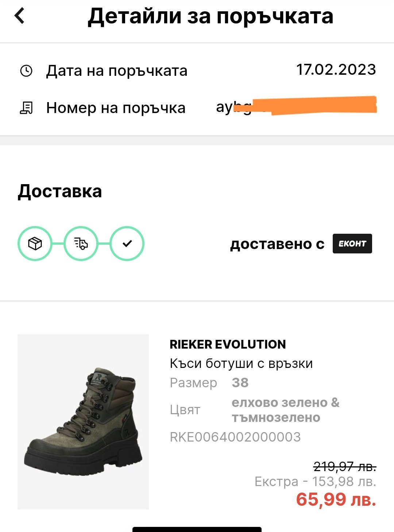Viewport: 394px width, 532px height.
Task: Click the product code RKE0064002000003
Action: 235,437
